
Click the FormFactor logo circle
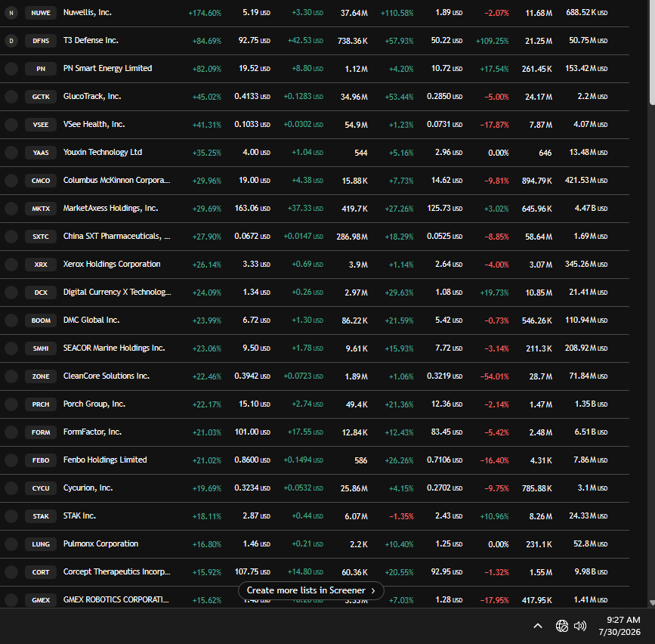pyautogui.click(x=11, y=432)
